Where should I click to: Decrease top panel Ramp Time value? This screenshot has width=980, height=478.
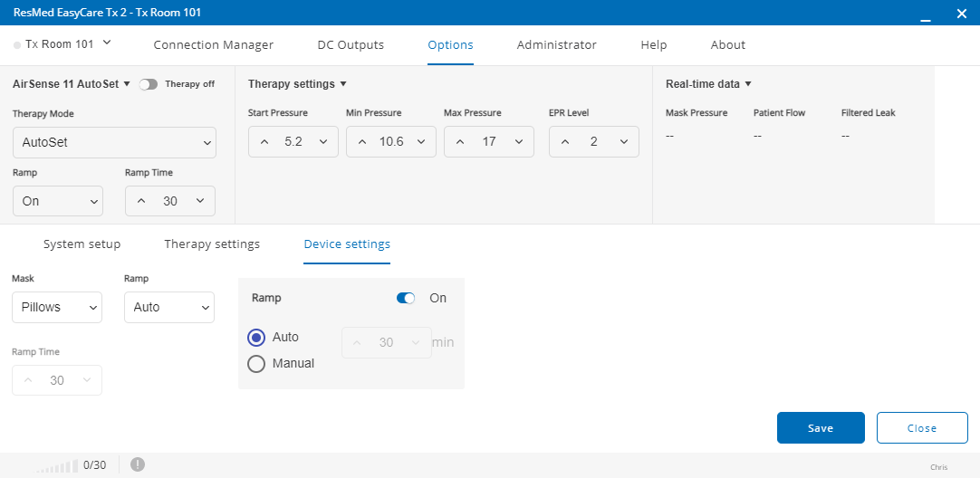pos(200,201)
